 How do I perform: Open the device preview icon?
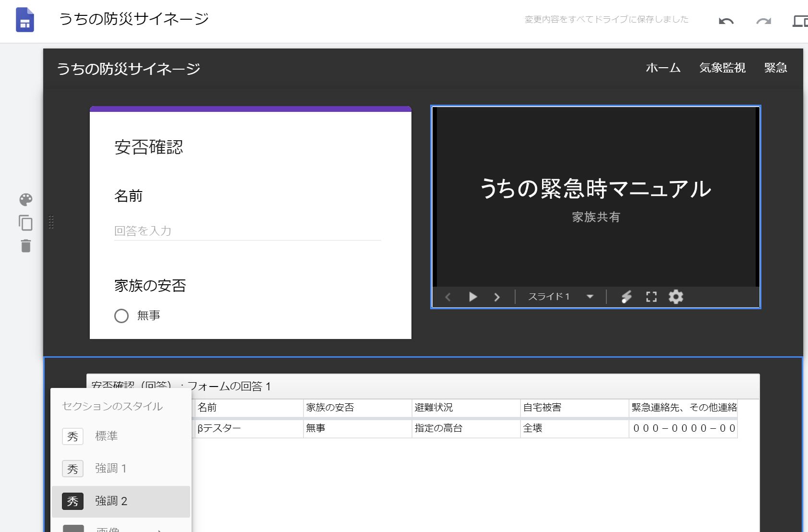click(799, 21)
